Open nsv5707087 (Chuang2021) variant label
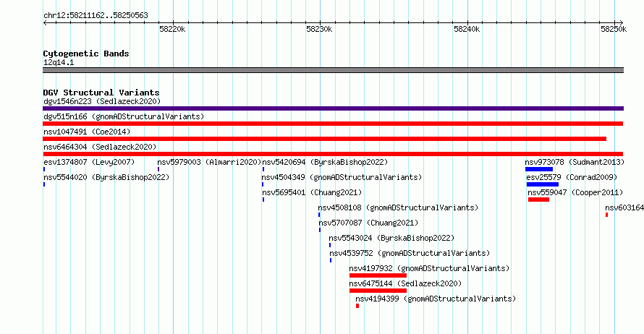The image size is (644, 334). (368, 223)
